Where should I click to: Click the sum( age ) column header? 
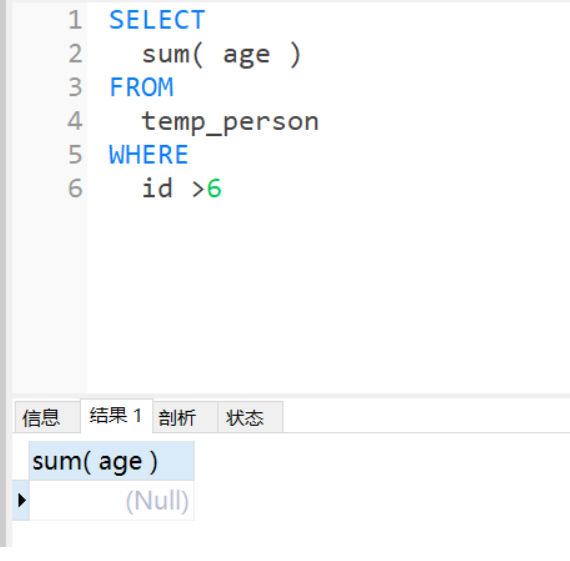112,461
